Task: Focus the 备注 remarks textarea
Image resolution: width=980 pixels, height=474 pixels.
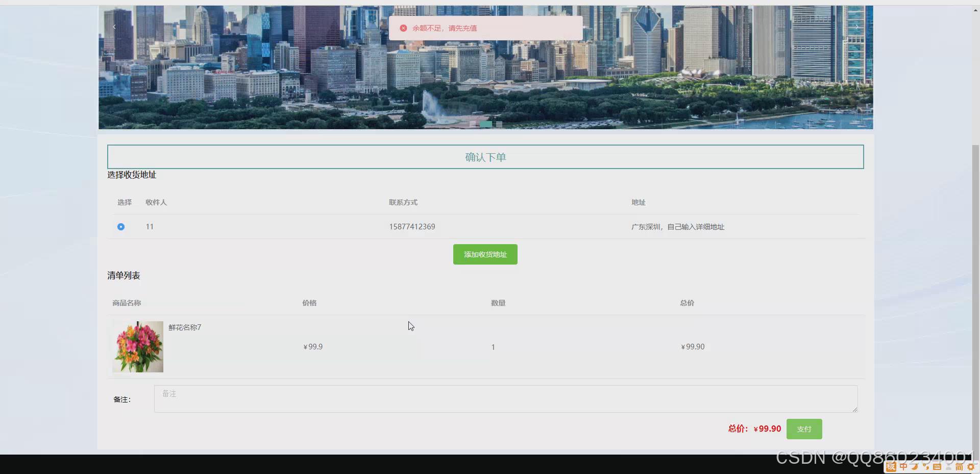Action: point(506,399)
